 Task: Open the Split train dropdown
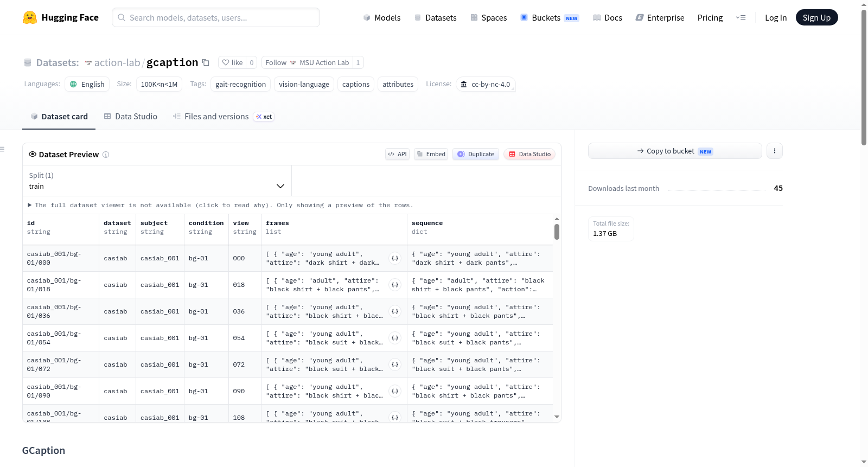tap(157, 181)
